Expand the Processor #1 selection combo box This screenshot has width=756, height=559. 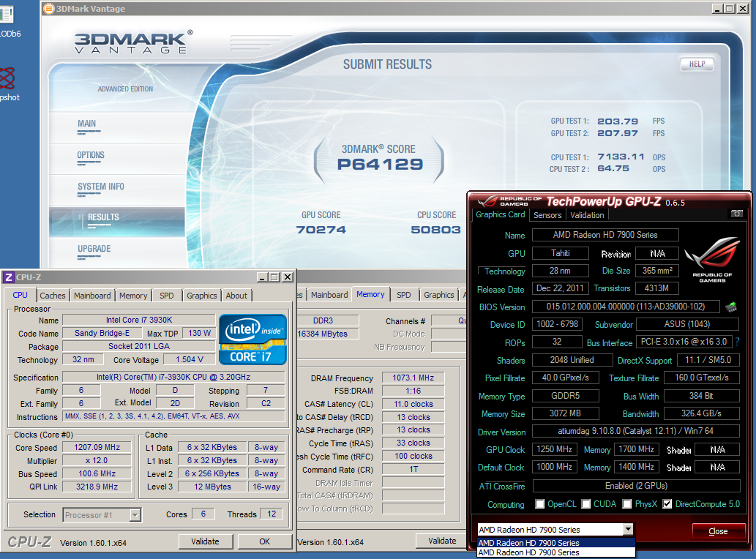pyautogui.click(x=135, y=515)
